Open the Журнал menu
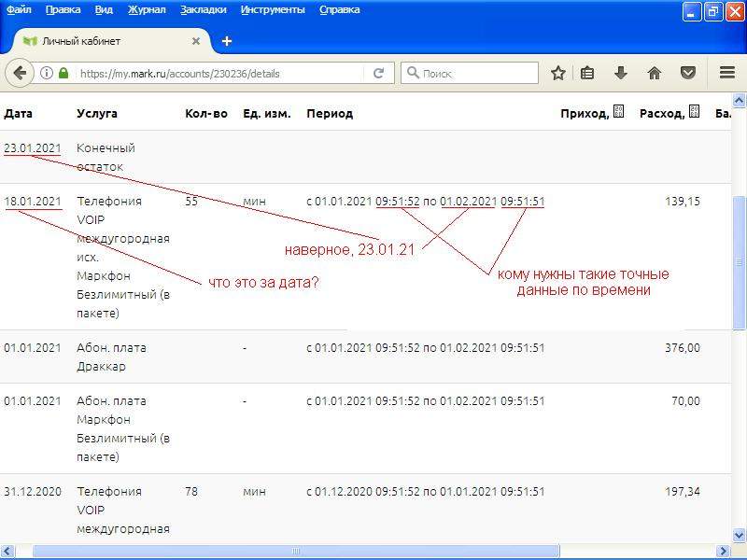Screen dimensions: 747x560 pyautogui.click(x=146, y=10)
